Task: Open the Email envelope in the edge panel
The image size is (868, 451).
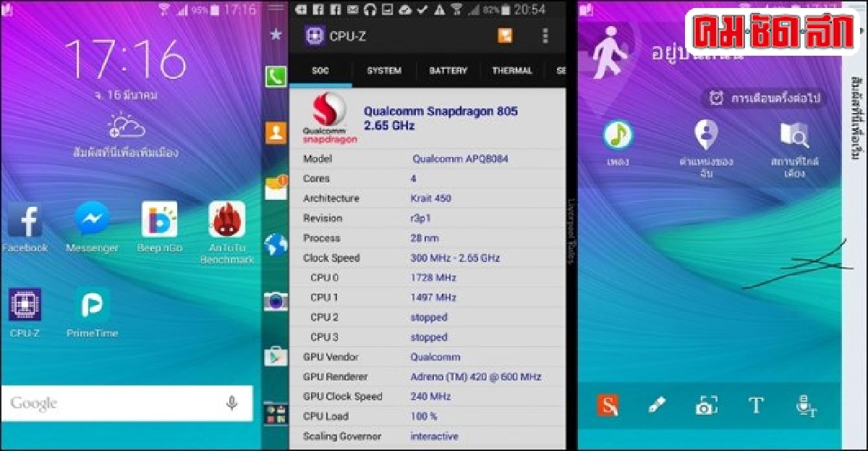Action: [276, 188]
